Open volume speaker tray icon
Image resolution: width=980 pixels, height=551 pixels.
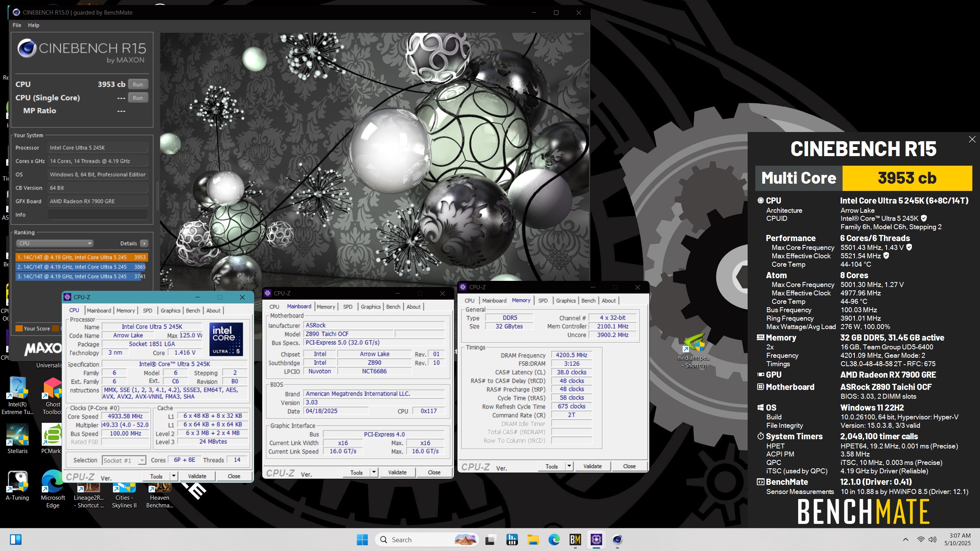point(933,540)
